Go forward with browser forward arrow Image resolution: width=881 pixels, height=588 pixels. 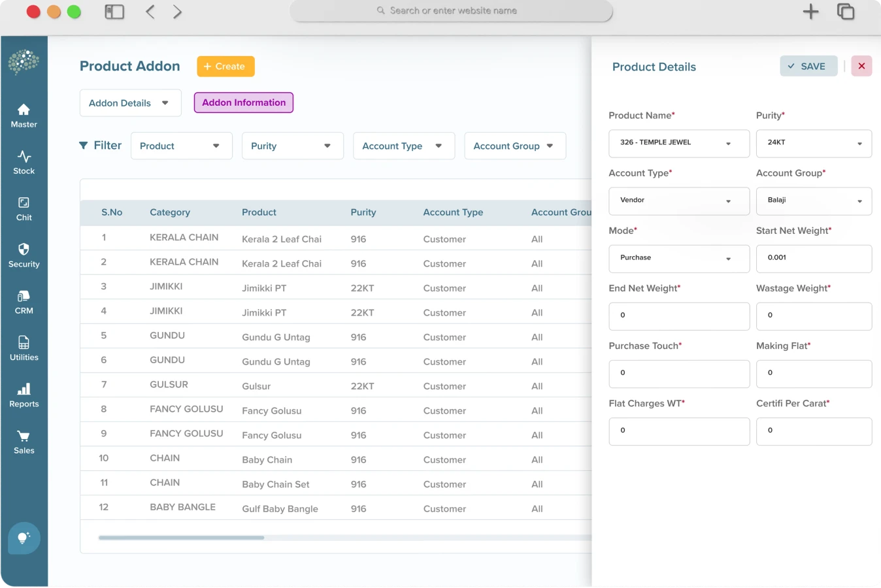177,12
